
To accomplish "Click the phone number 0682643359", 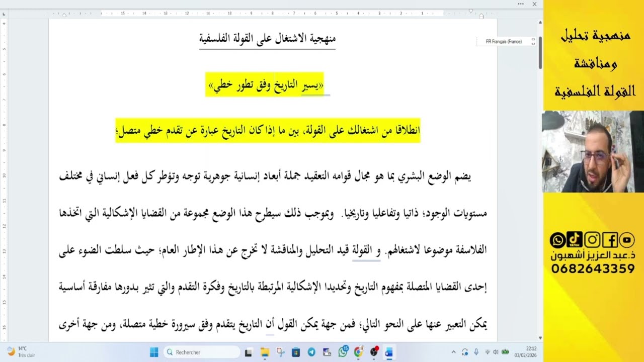I will coord(593,269).
